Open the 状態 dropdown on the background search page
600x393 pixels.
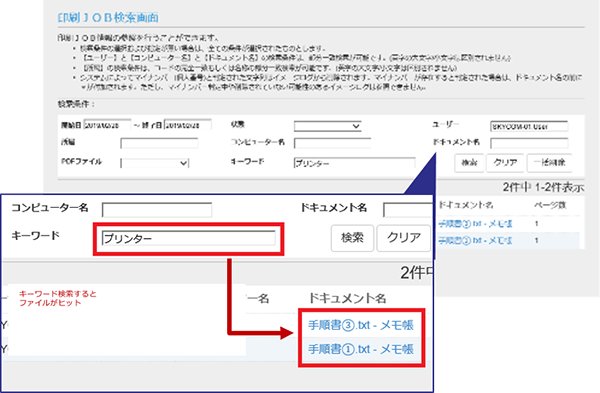(x=328, y=126)
